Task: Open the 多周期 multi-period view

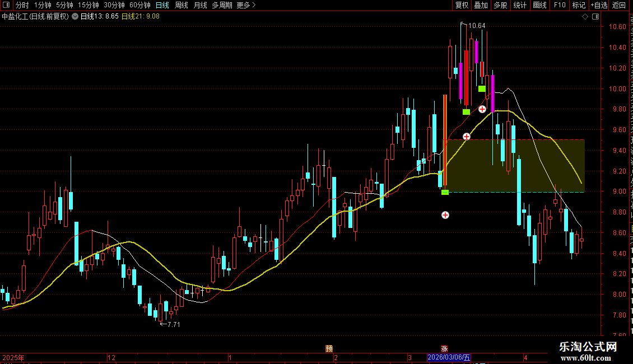Action: 222,5
